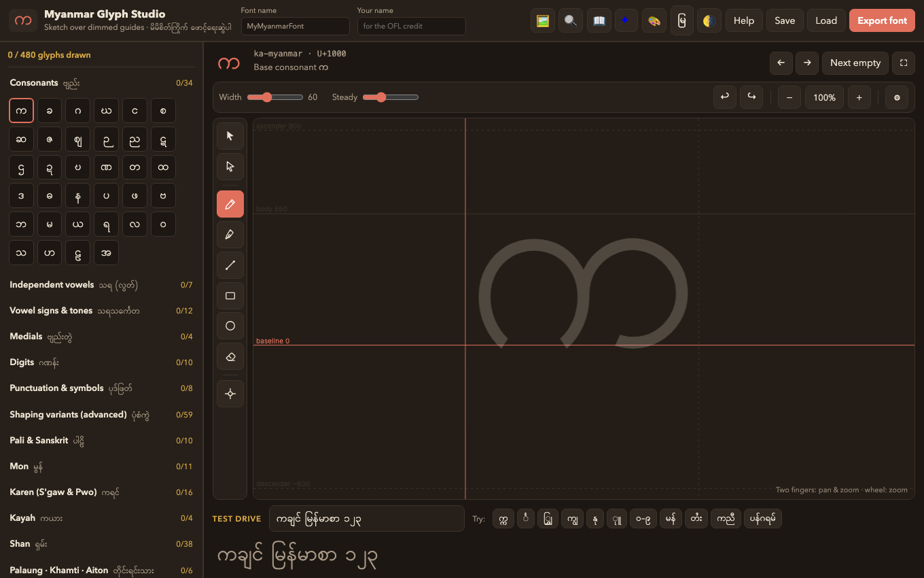Go to the next glyph
The height and width of the screenshot is (578, 924).
click(x=807, y=63)
